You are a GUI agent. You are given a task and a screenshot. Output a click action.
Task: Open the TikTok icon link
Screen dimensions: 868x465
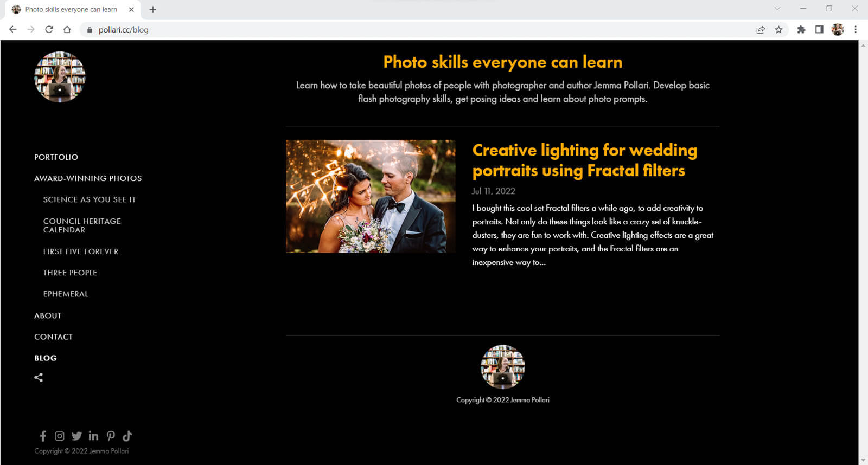click(127, 436)
